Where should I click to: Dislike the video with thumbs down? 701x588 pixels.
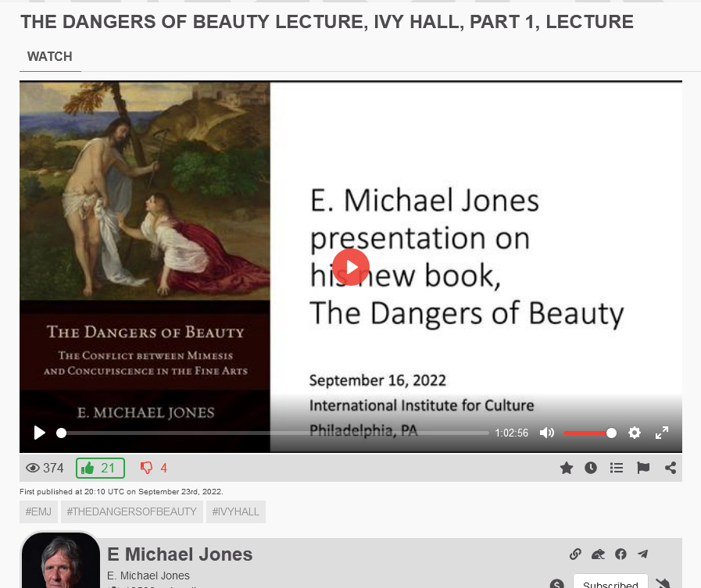click(x=153, y=468)
